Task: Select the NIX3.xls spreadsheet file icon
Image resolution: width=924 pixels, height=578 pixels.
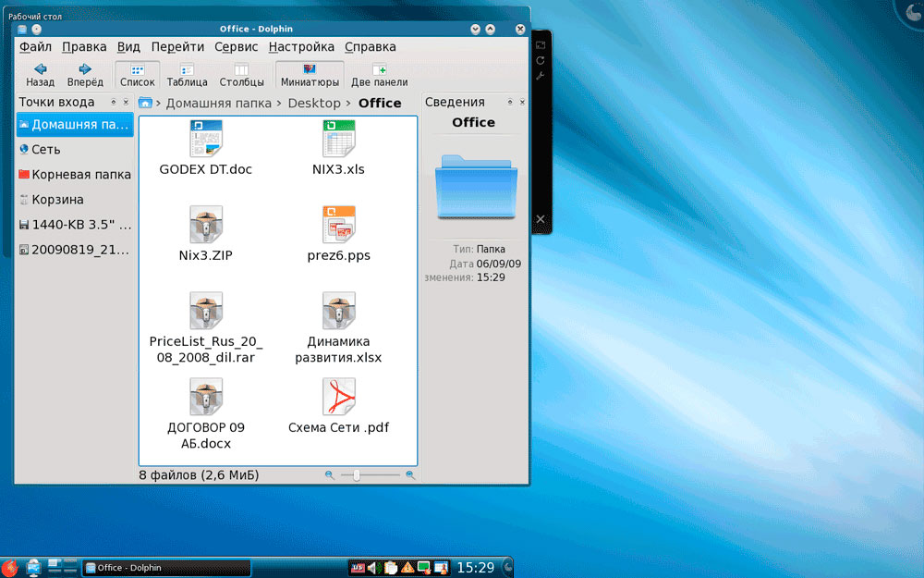Action: 338,139
